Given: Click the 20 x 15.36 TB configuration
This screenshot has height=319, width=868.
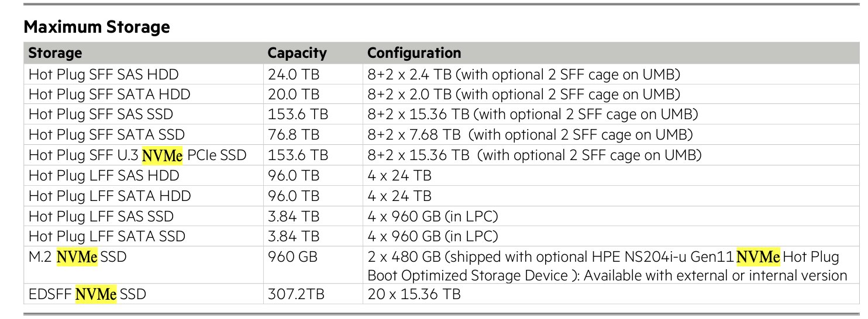Looking at the screenshot, I should 414,294.
